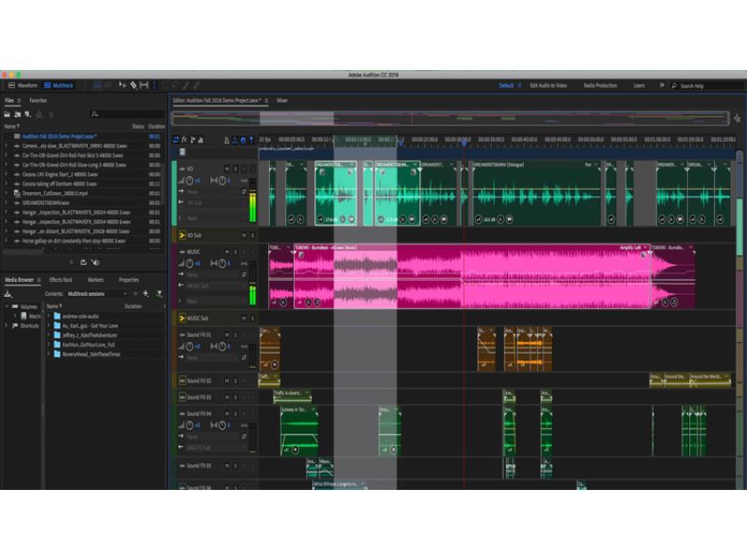Expand more workspaces chevron beside Learn

(x=662, y=85)
